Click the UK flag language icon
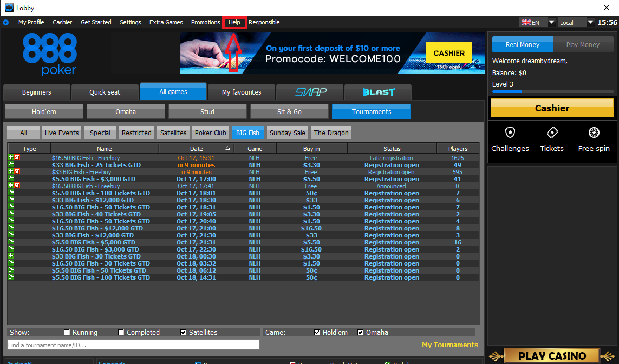Screen dimensions: 619x364 coord(526,23)
